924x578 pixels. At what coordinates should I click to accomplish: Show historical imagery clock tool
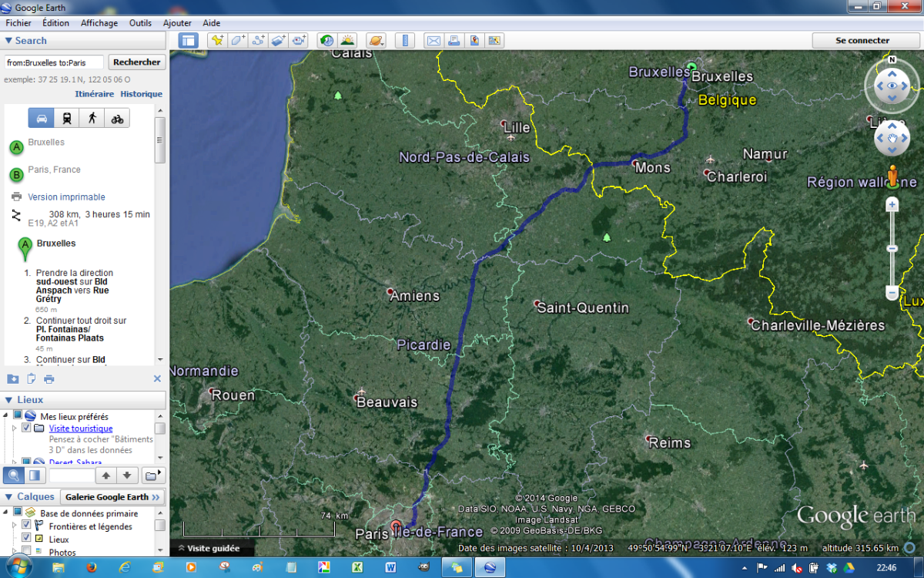pyautogui.click(x=327, y=41)
